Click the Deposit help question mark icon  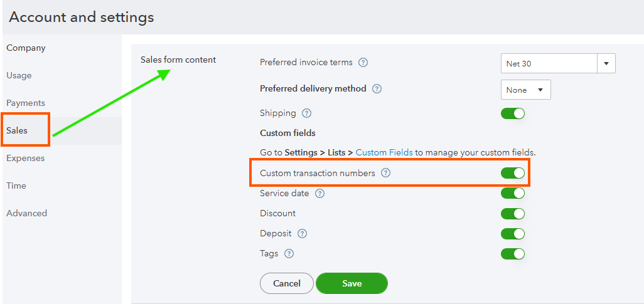tap(302, 234)
